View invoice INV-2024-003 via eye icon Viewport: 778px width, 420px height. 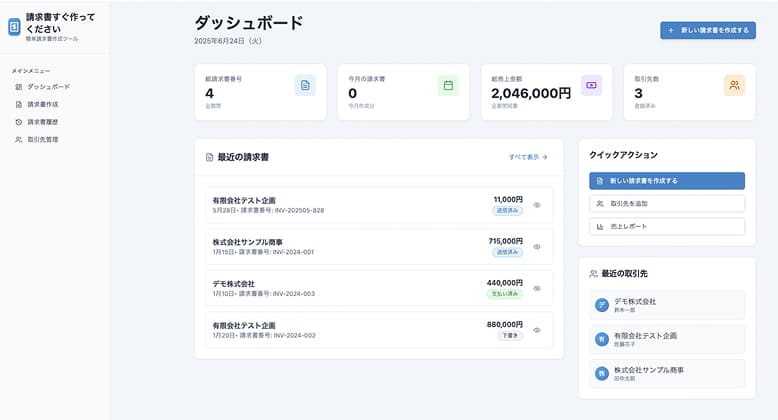pos(537,288)
